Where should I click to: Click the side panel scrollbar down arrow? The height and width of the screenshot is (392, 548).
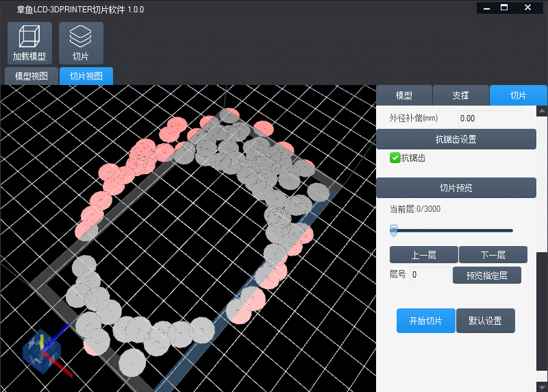tap(542, 387)
